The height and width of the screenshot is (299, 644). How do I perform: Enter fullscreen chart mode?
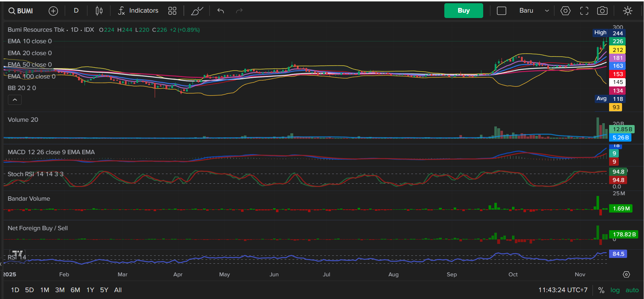coord(584,11)
